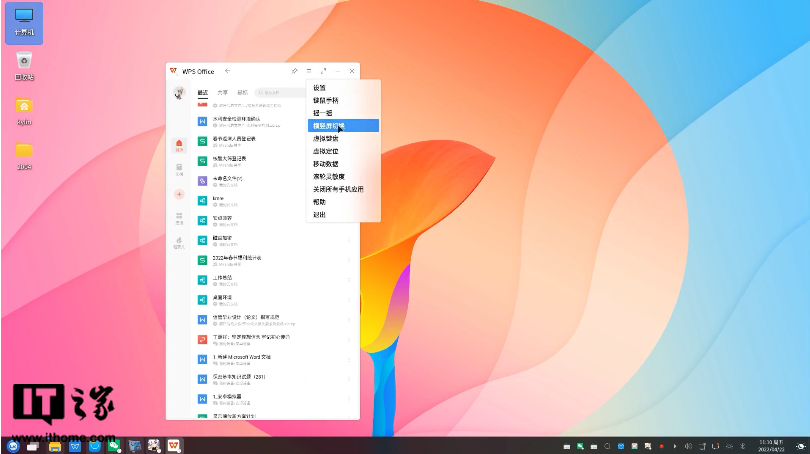Open the start menu in the taskbar
Screen dimensions: 810x454
click(x=13, y=446)
